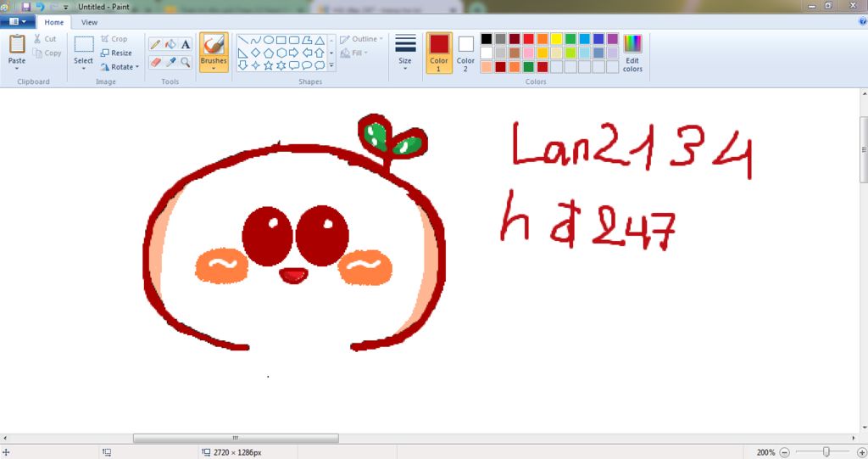Choose the Diamond shape
Screen dimensions: 868x459
click(x=255, y=53)
